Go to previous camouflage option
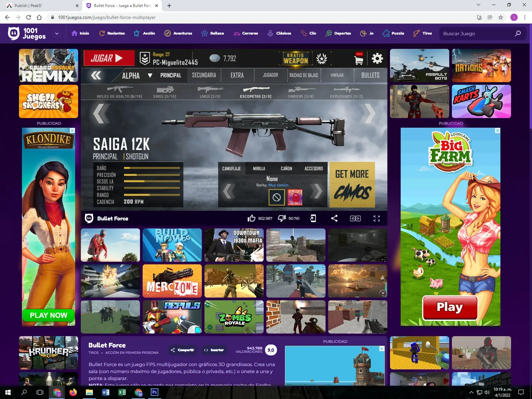This screenshot has width=532, height=399. click(x=229, y=191)
